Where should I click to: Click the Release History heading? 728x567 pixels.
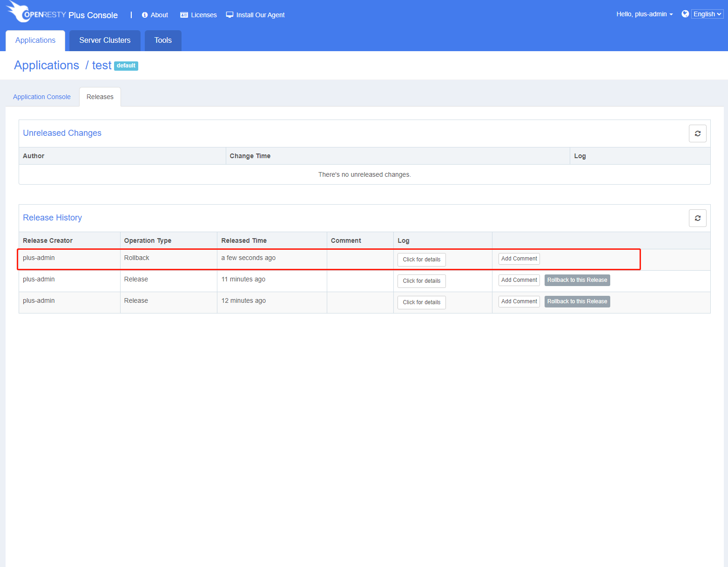(52, 218)
